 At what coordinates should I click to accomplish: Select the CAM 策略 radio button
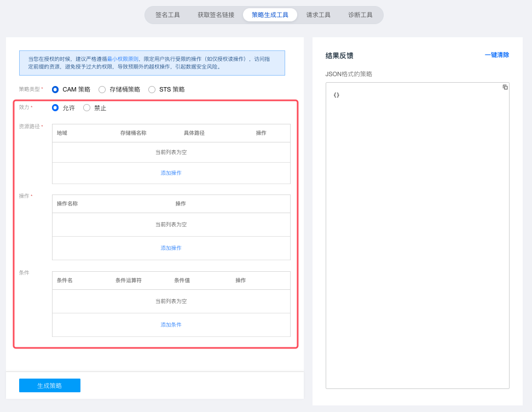pyautogui.click(x=55, y=89)
